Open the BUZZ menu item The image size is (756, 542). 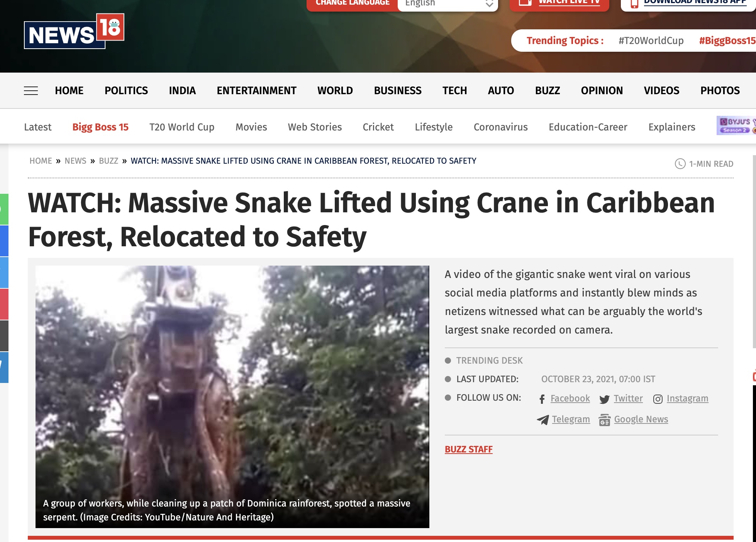pyautogui.click(x=547, y=91)
